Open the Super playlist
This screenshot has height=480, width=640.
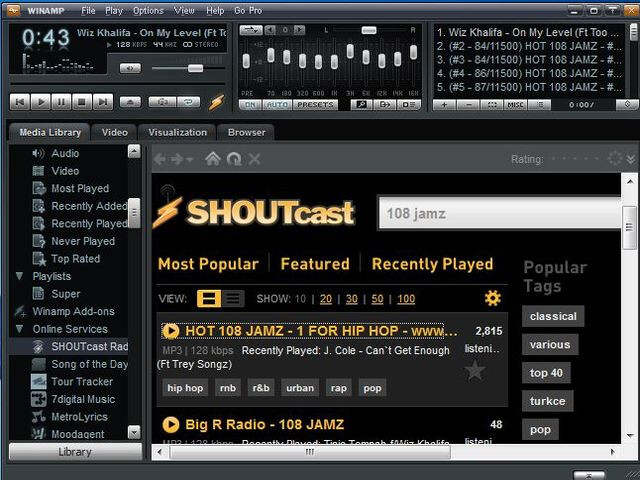point(66,294)
